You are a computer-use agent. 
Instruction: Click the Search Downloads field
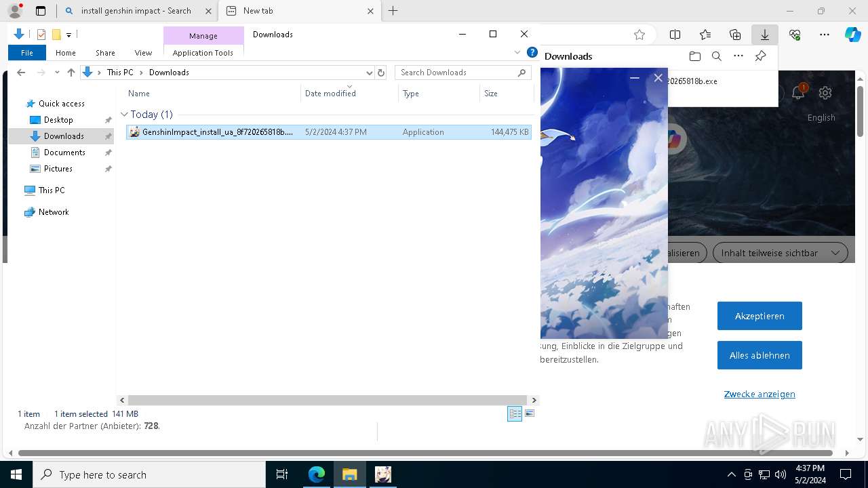(463, 73)
